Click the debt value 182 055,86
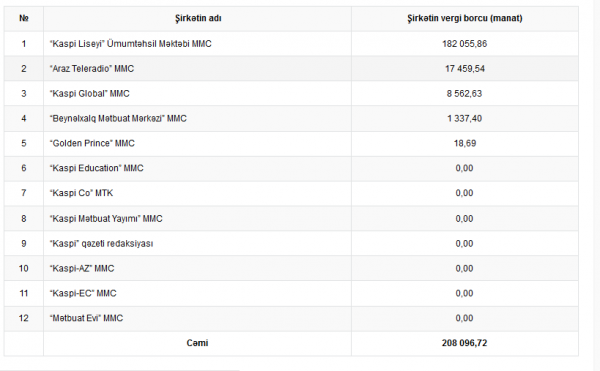The width and height of the screenshot is (600, 371). 465,44
